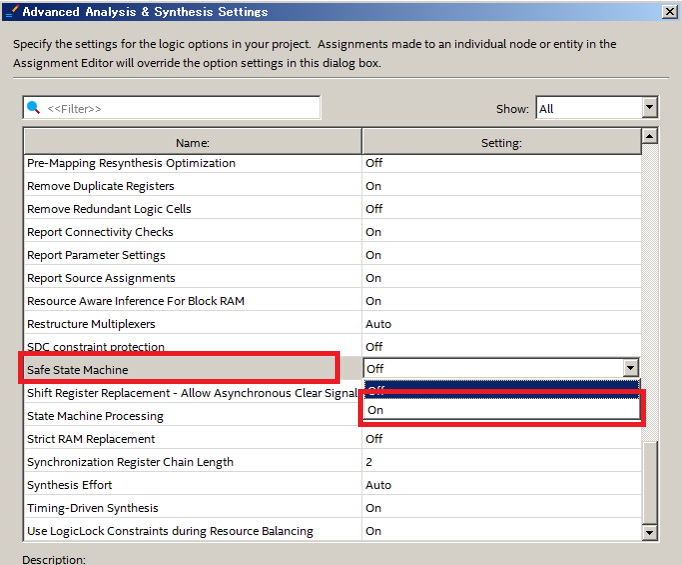The height and width of the screenshot is (565, 682).
Task: Click the Setting column header
Action: 501,143
